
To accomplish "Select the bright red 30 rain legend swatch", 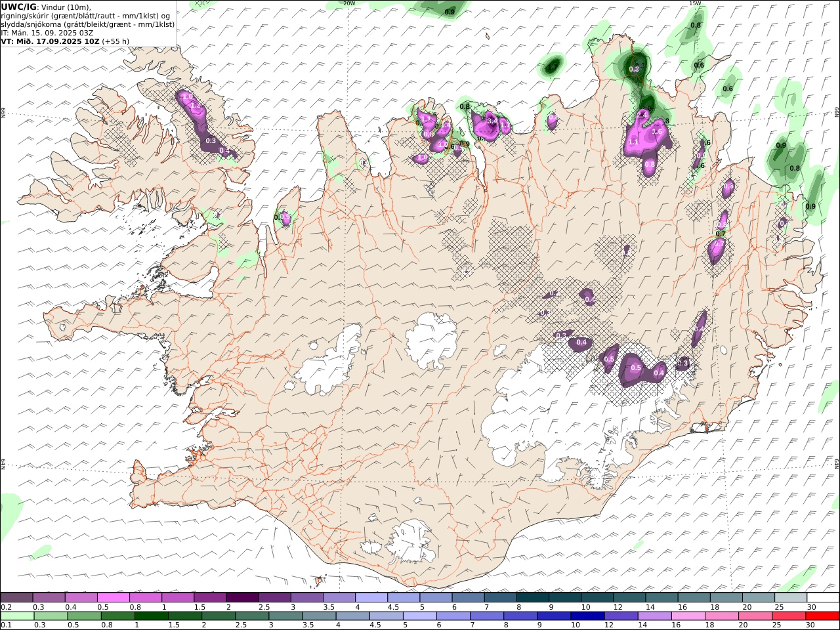I will [822, 616].
